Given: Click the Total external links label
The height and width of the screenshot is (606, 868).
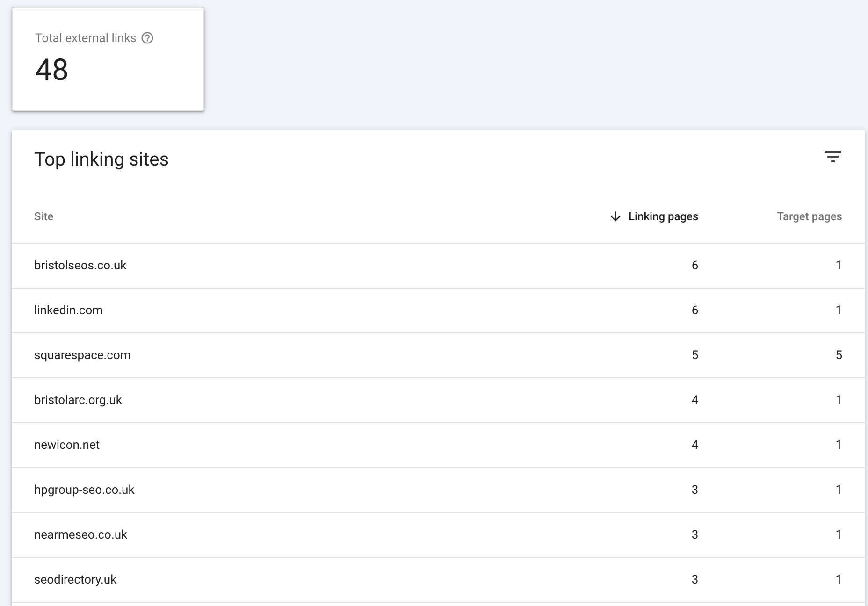Looking at the screenshot, I should click(x=86, y=38).
